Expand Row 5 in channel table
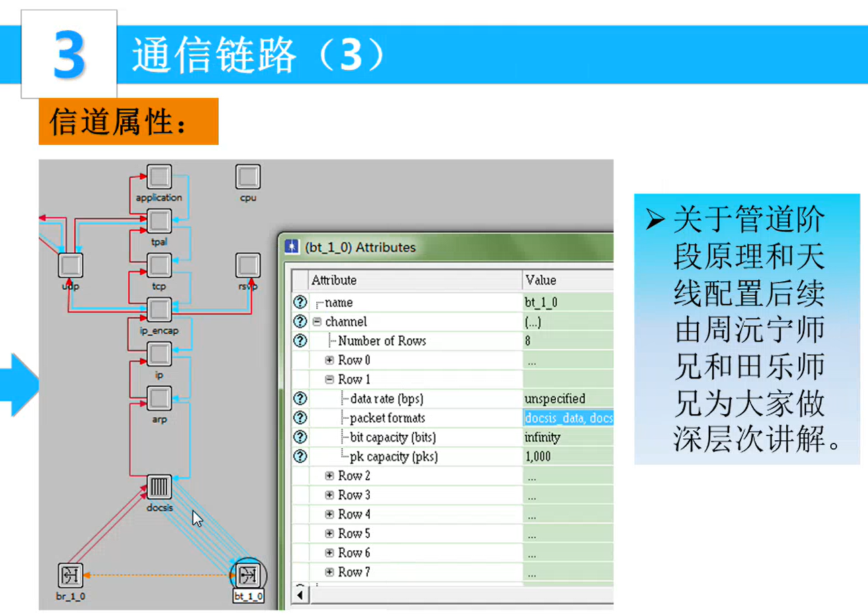The image size is (868, 616). coord(330,534)
